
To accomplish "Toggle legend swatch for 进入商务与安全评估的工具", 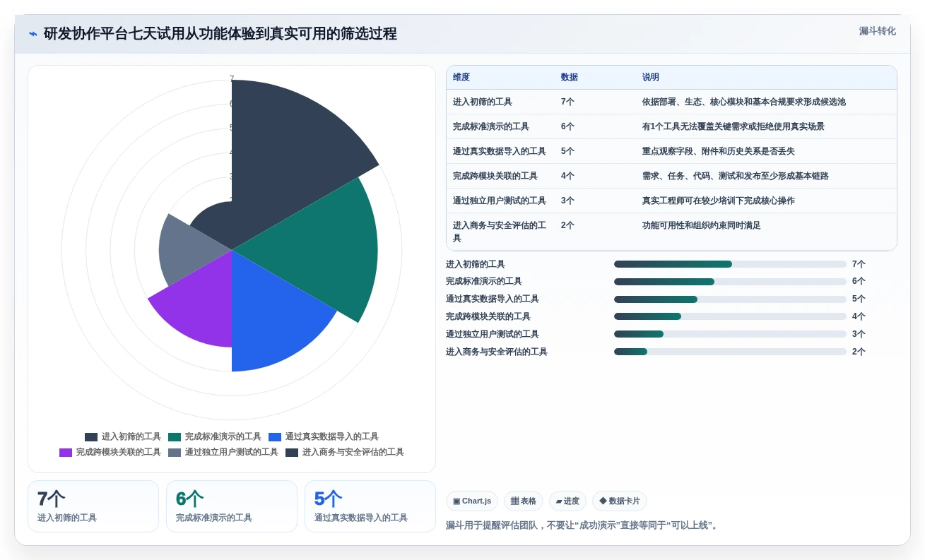I will pyautogui.click(x=292, y=453).
